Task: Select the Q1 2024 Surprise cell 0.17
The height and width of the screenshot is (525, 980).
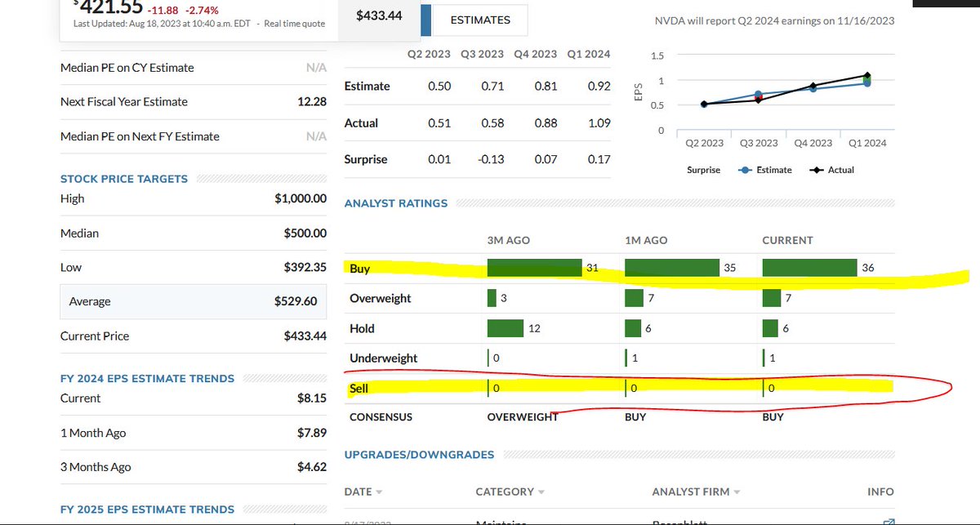Action: click(599, 159)
